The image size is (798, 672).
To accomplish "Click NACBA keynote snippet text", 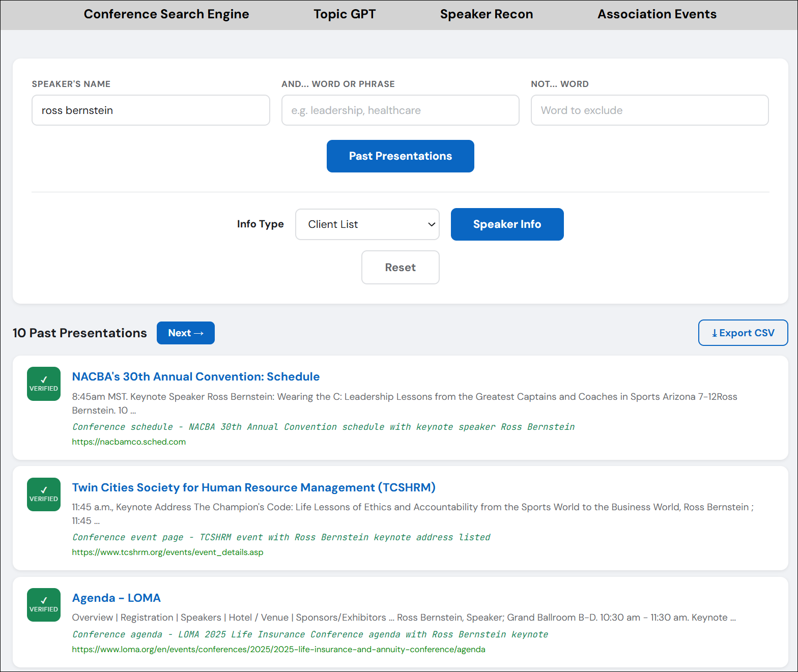I will (x=405, y=403).
